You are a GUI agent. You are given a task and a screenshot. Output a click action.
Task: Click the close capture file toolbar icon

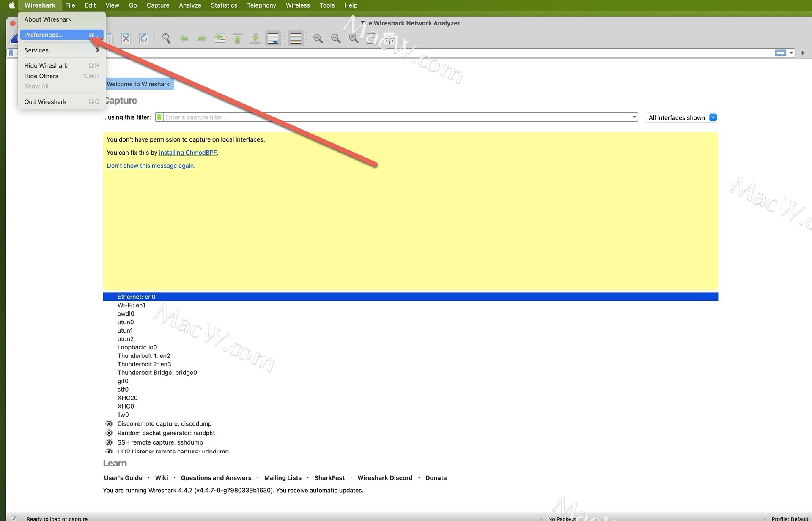tap(126, 38)
